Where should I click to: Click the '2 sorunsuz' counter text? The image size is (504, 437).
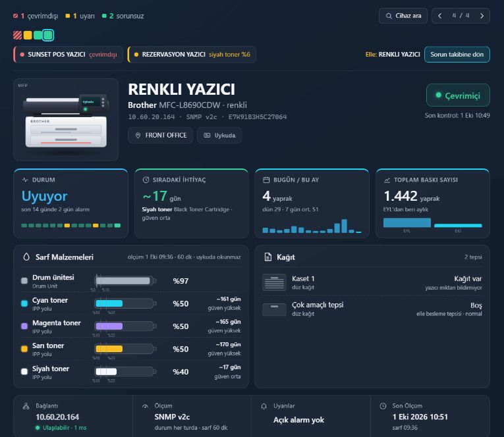coord(126,16)
